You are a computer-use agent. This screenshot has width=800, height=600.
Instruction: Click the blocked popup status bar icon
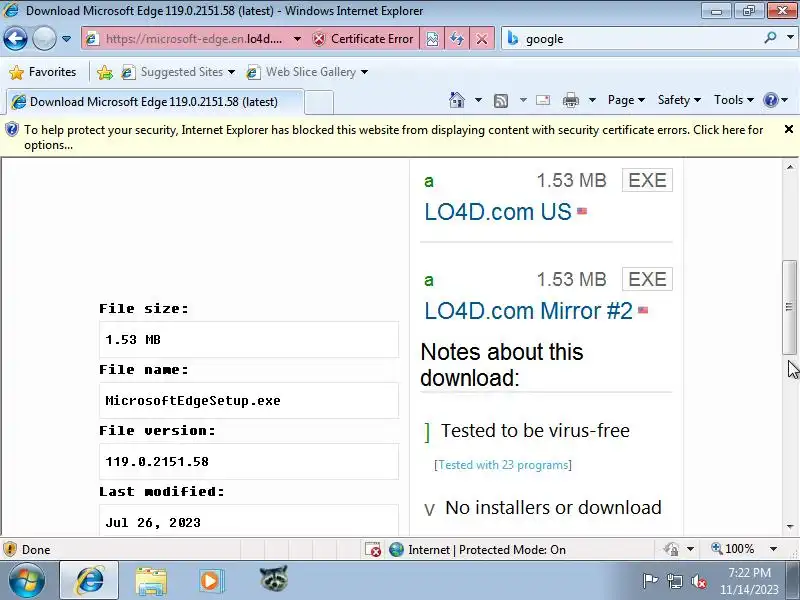[x=373, y=549]
